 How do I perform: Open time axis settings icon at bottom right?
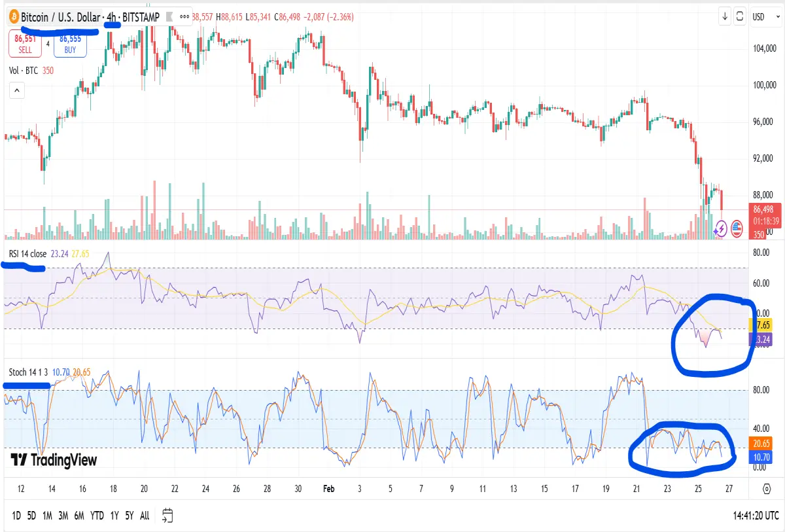767,488
